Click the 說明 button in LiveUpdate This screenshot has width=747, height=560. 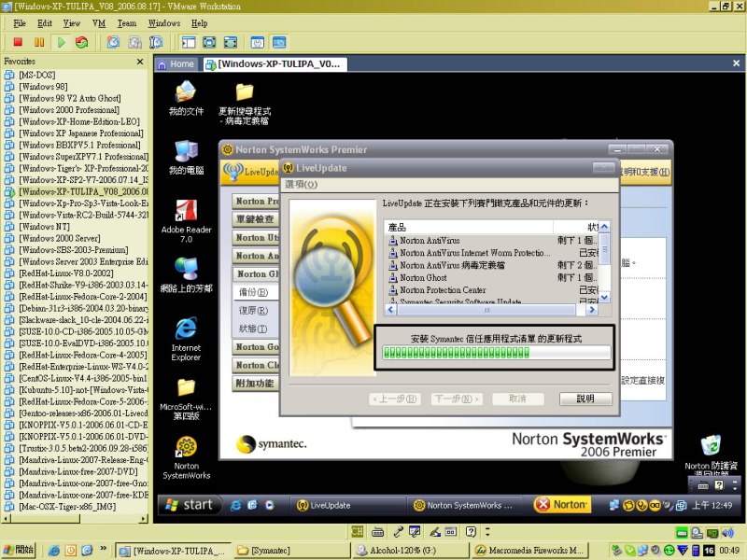(585, 399)
